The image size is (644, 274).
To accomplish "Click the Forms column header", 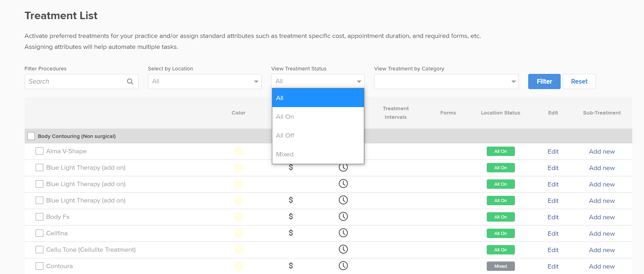I will coord(448,113).
